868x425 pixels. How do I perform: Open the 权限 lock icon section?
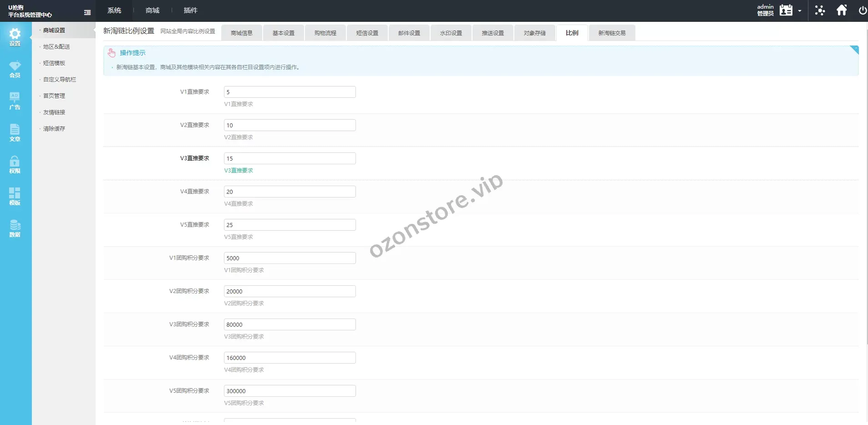pyautogui.click(x=15, y=164)
